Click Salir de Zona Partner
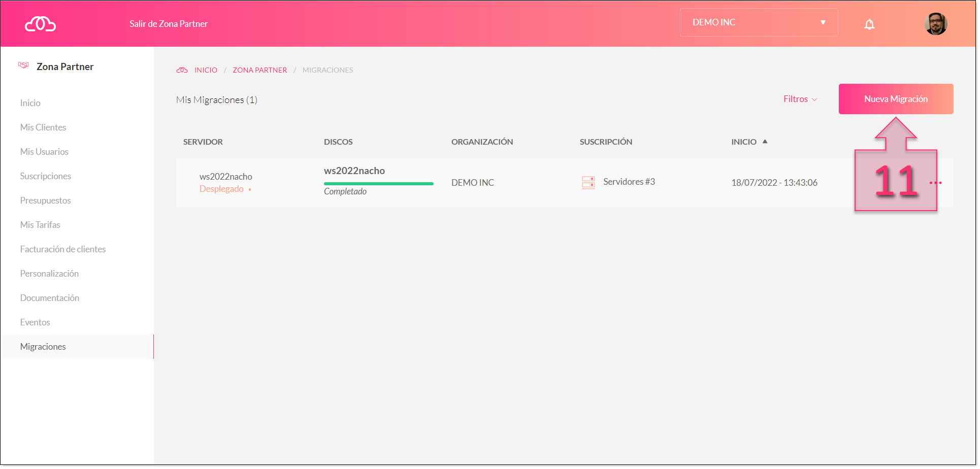Screen dimensions: 980x469 169,23
